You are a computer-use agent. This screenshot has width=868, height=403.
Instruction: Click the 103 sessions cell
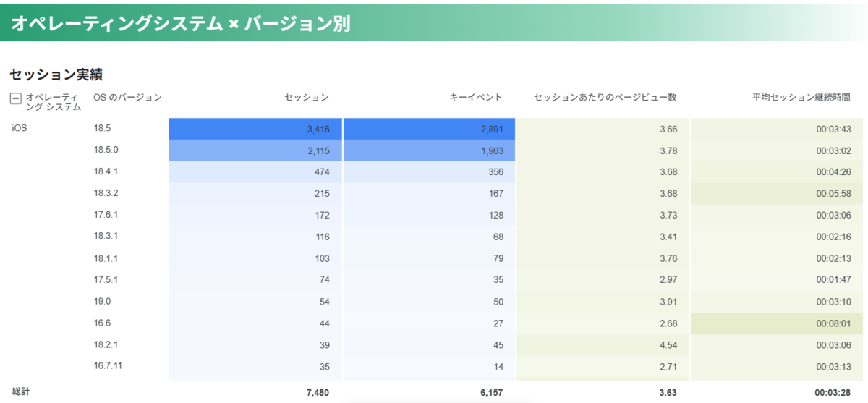click(x=255, y=258)
